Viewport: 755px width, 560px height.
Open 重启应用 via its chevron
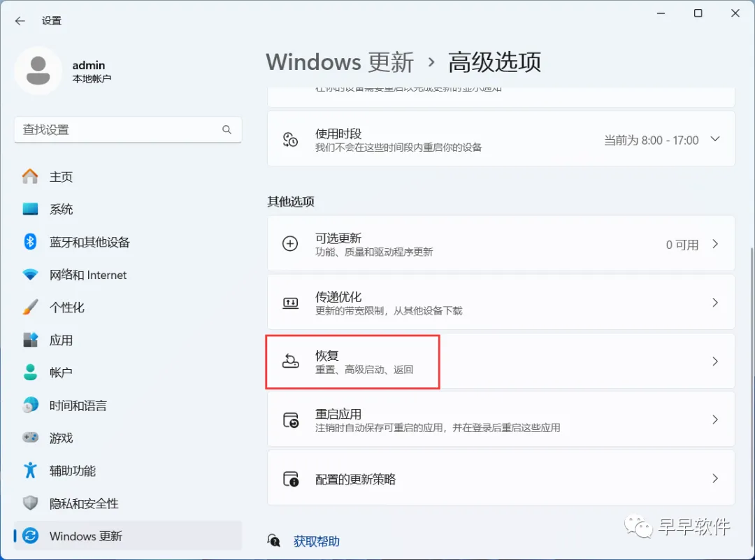(x=715, y=420)
